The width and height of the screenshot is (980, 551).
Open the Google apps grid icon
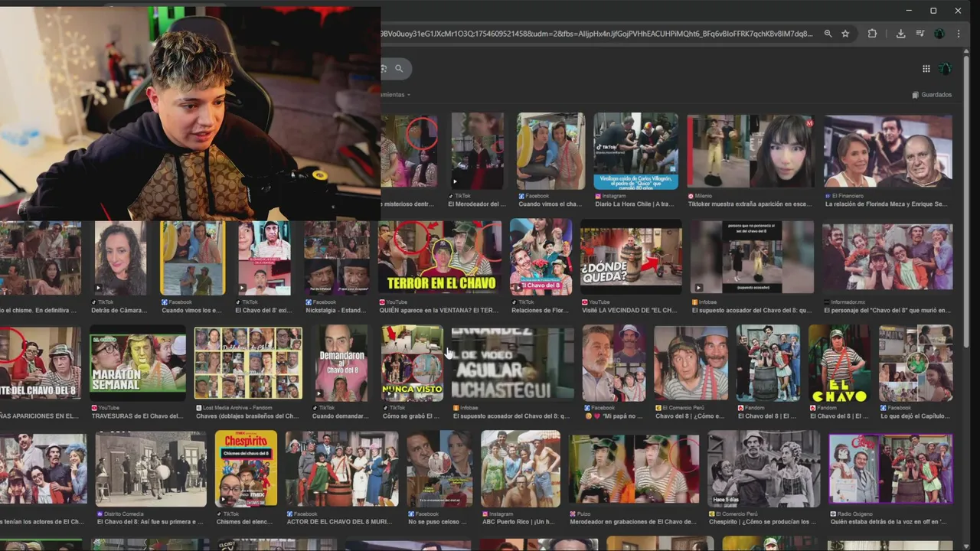[x=926, y=69]
